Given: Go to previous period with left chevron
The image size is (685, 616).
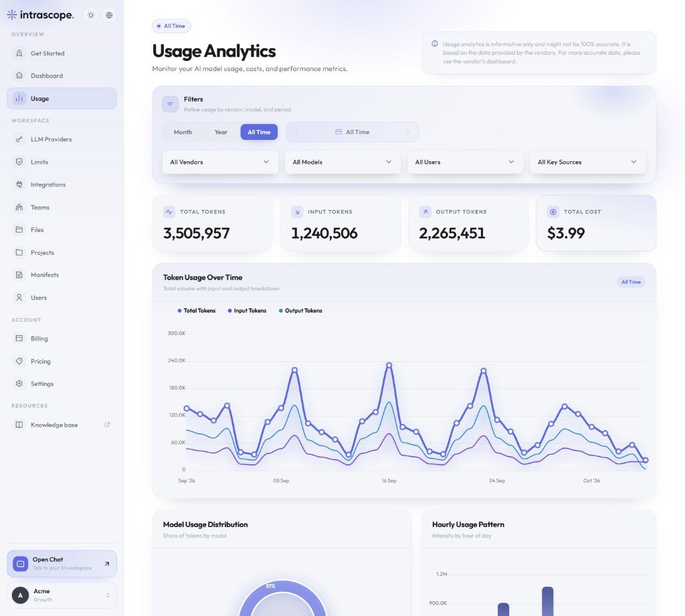Looking at the screenshot, I should pyautogui.click(x=296, y=132).
